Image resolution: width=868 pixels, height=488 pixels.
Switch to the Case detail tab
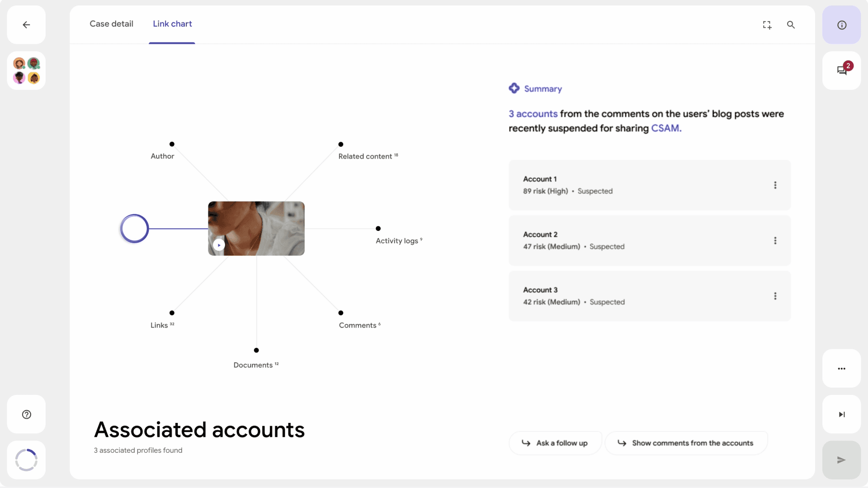coord(111,24)
